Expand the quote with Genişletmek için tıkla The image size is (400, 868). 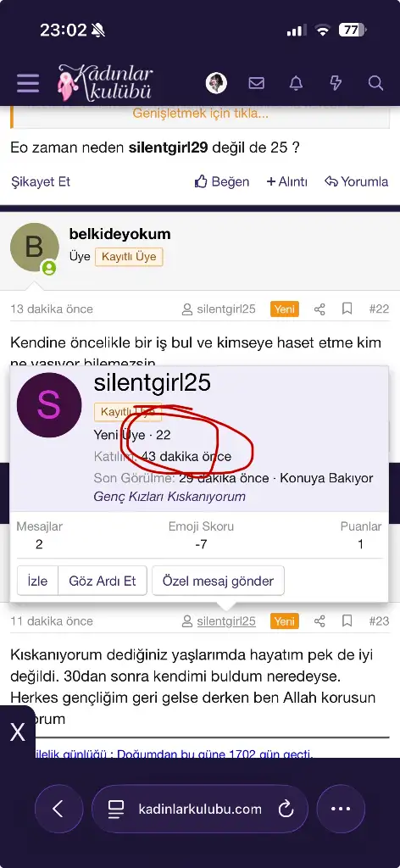[x=200, y=114]
